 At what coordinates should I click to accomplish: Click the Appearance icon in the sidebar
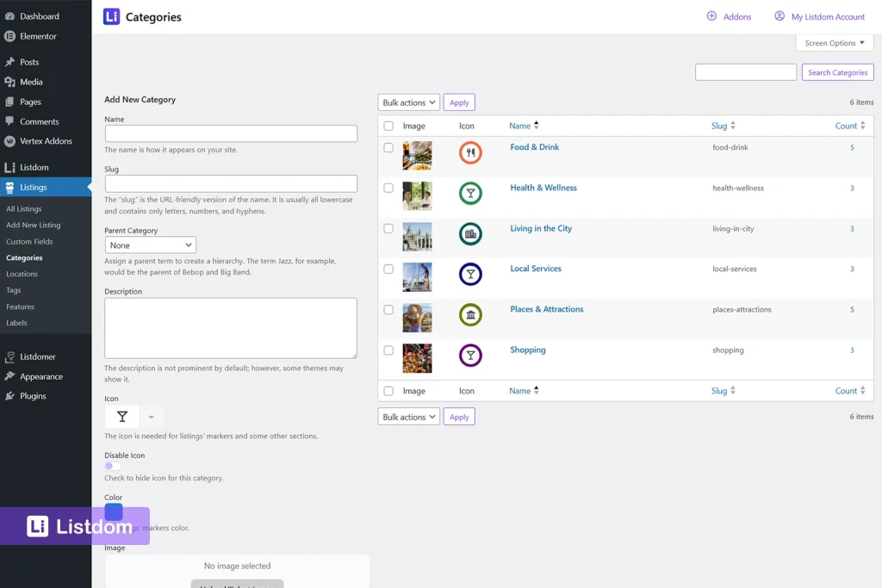(x=11, y=376)
